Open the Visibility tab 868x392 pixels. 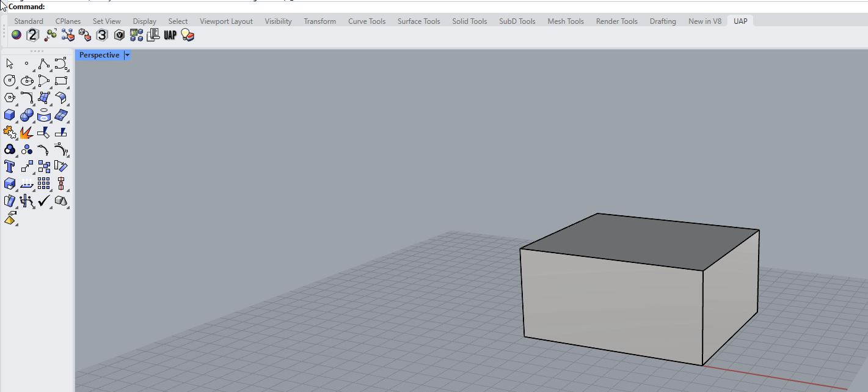tap(279, 21)
